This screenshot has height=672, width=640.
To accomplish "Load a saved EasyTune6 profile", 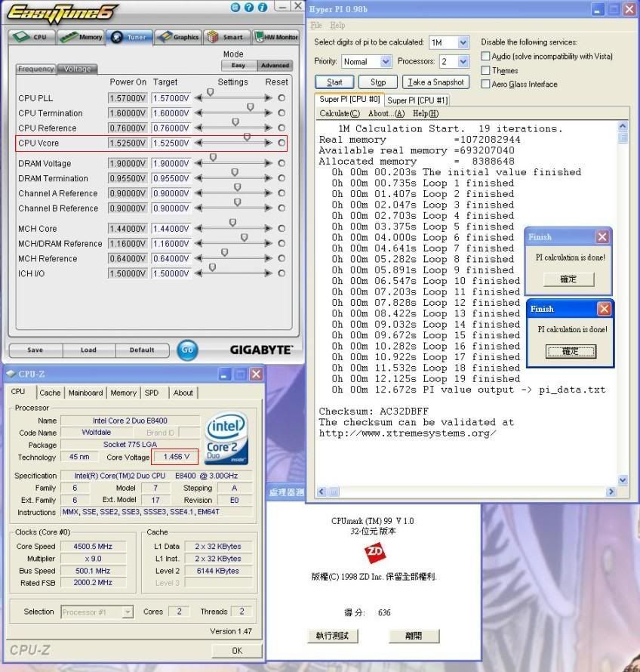I will [88, 350].
